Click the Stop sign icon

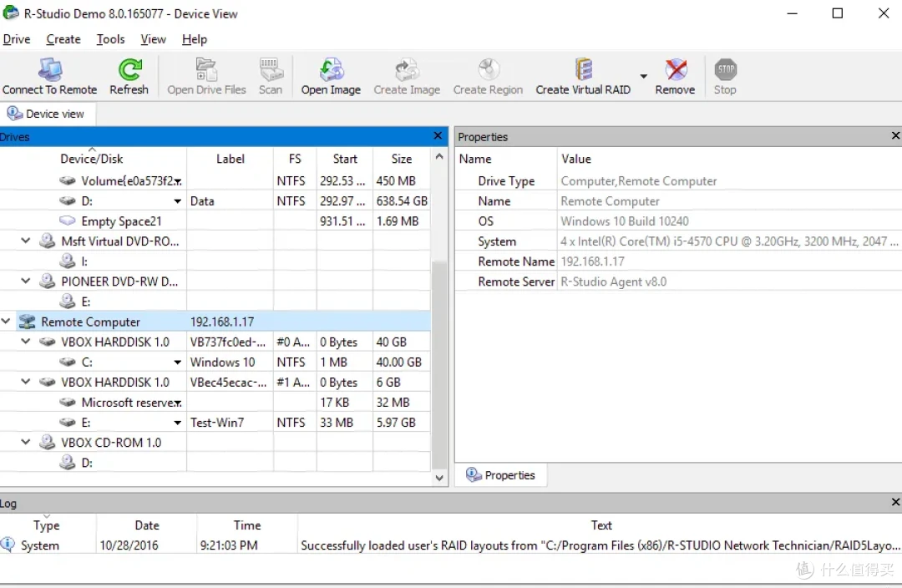coord(726,69)
